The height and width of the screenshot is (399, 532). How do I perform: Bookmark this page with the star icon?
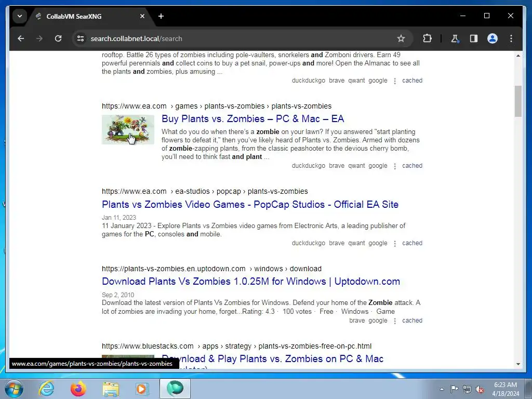point(401,38)
